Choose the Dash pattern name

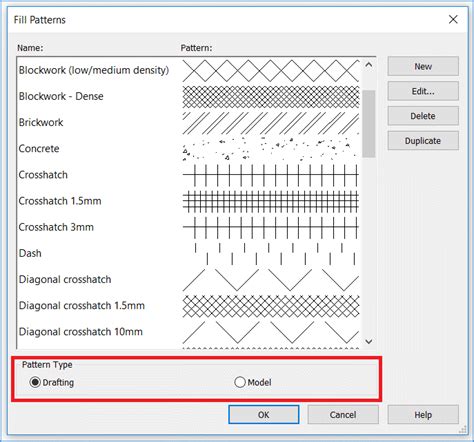[x=30, y=253]
